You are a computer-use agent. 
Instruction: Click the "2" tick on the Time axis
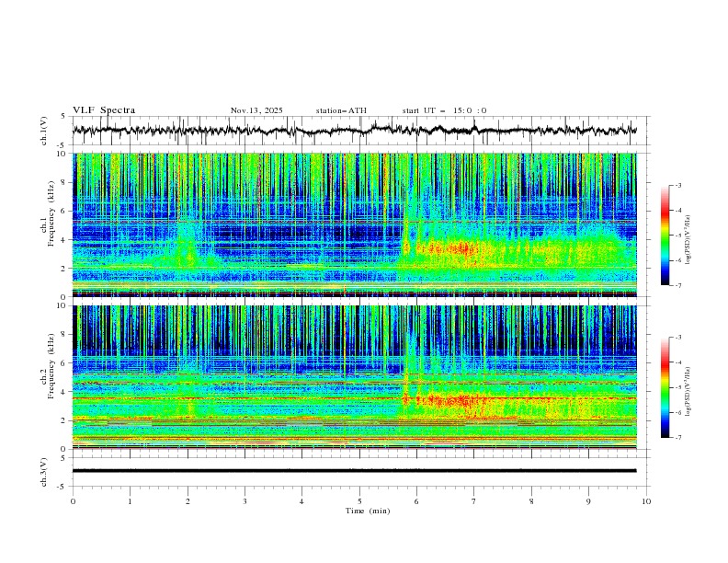click(x=188, y=501)
